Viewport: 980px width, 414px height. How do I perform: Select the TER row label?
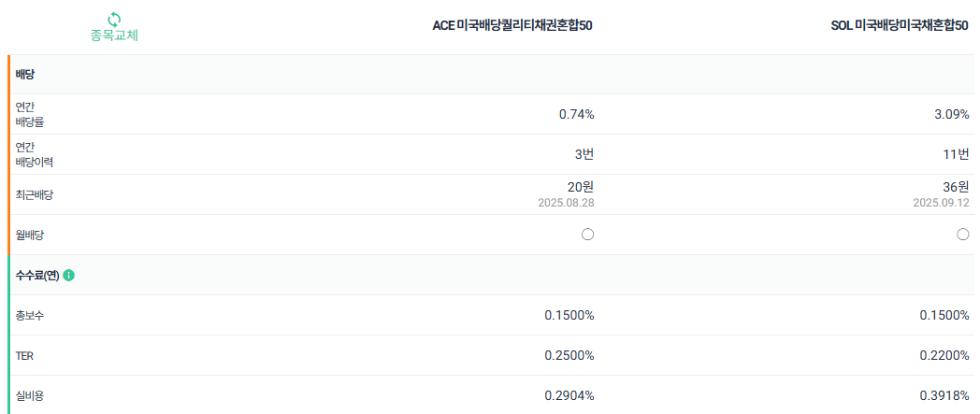pos(23,355)
